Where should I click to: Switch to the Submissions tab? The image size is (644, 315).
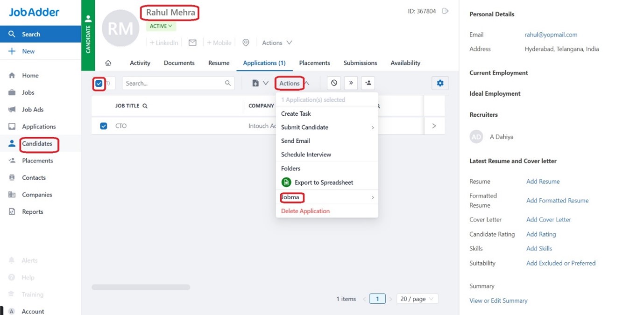click(x=360, y=63)
